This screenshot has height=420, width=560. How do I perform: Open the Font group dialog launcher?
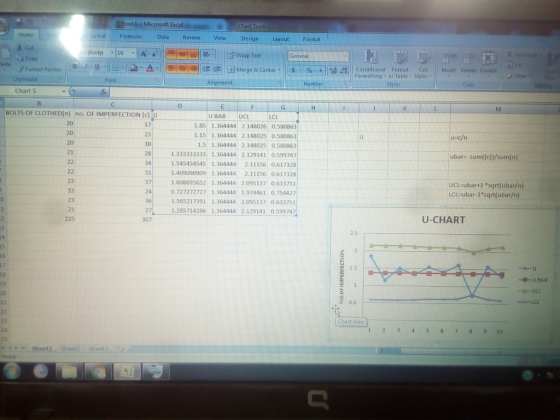point(158,81)
